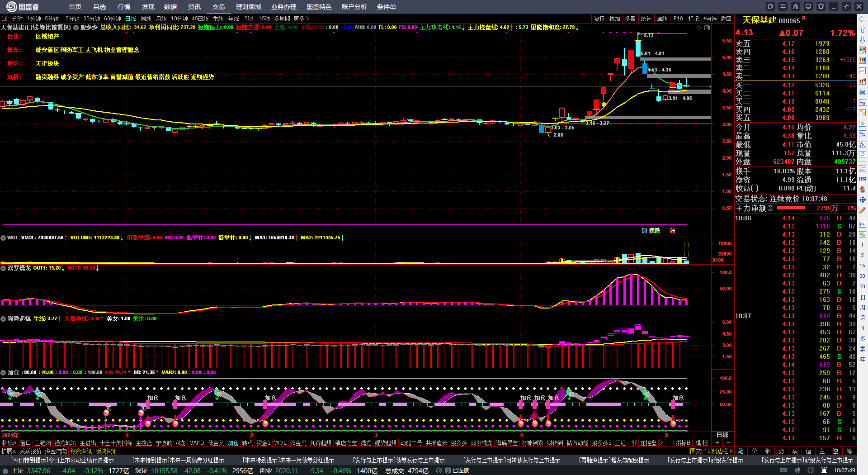Click the chess rook icon in status bar
This screenshot has height=475, width=868.
(824, 470)
